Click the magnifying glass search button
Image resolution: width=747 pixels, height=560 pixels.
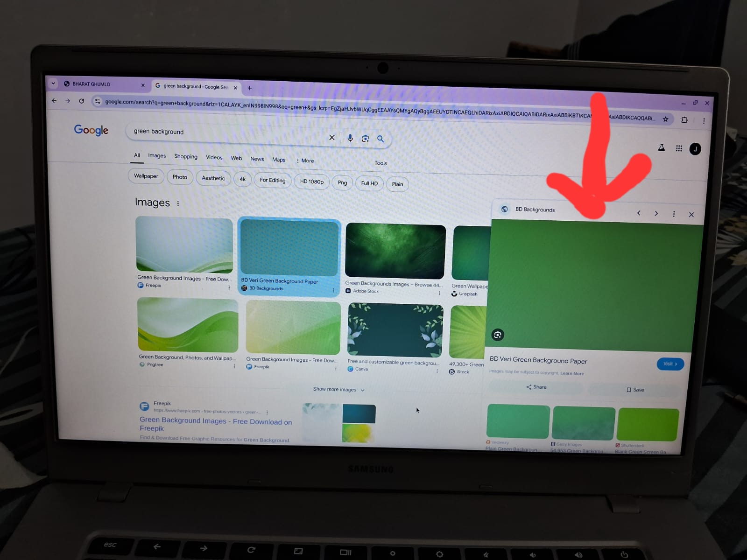click(x=381, y=139)
